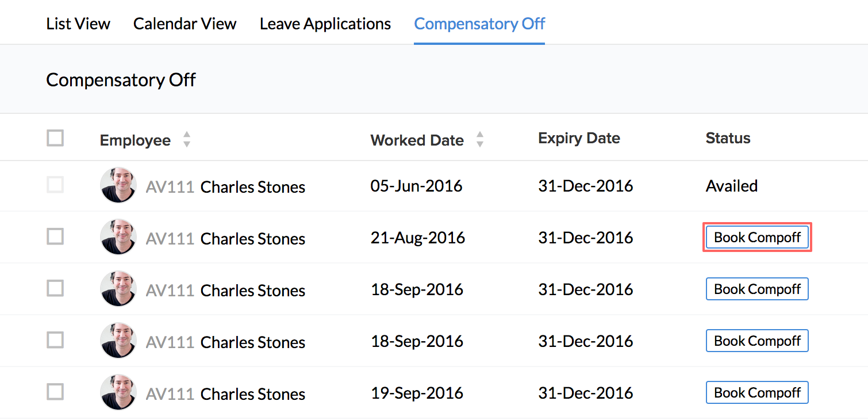Click the disabled checkbox in 05-Jun-2016 row
868x420 pixels.
55,185
